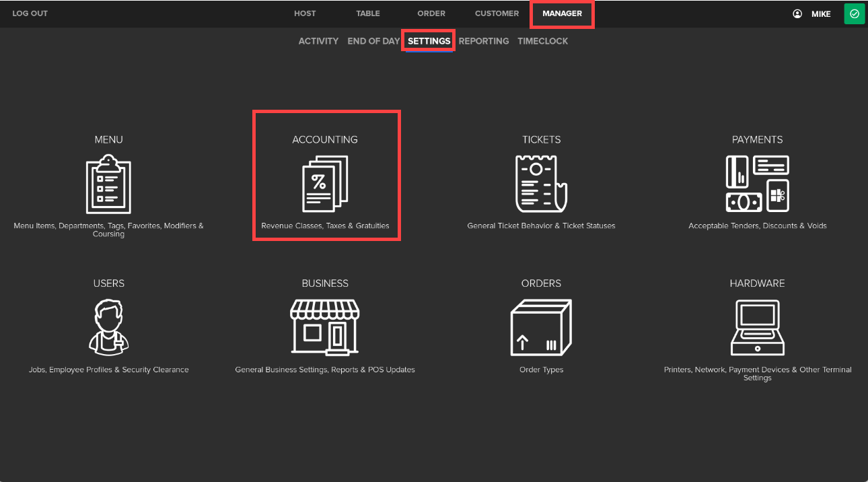
Task: Open the Users employee icon
Action: click(108, 327)
